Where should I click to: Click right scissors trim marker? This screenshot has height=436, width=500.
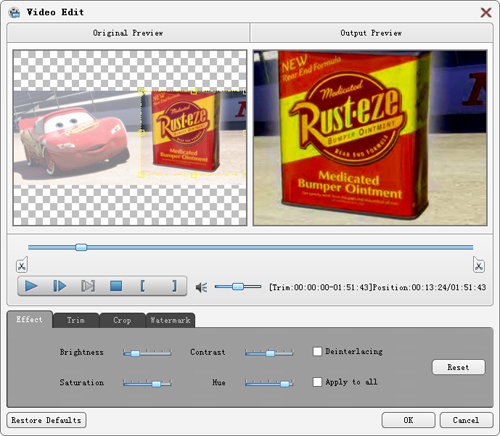479,265
